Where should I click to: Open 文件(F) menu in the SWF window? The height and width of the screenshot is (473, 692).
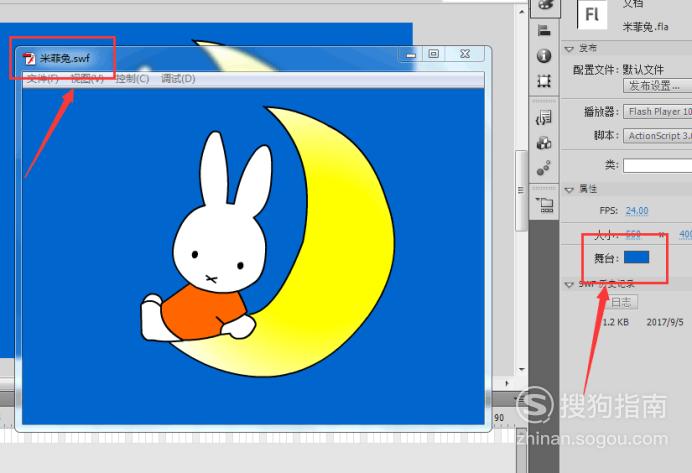(43, 79)
